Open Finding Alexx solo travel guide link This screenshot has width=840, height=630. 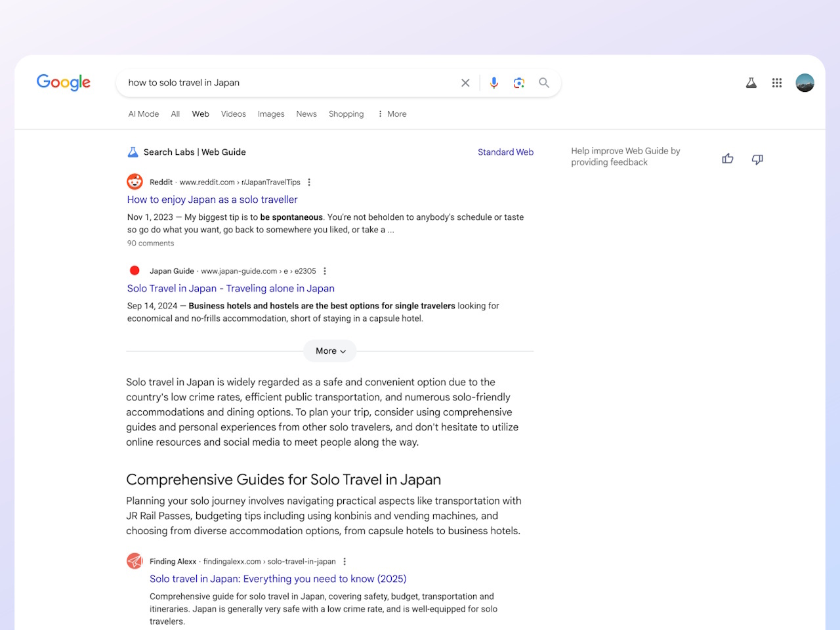pos(278,579)
